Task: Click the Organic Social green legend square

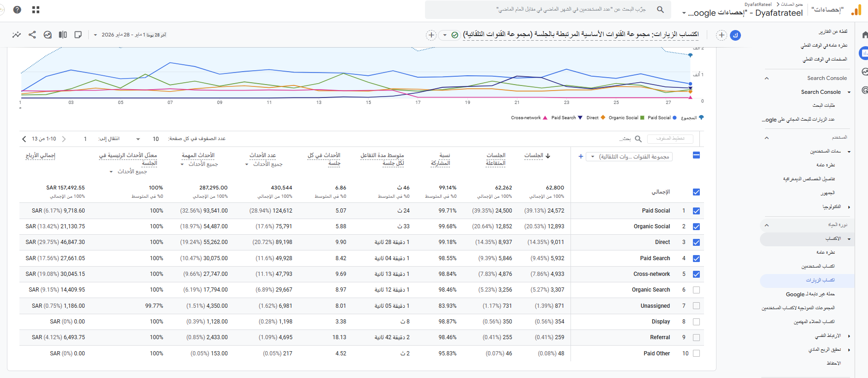Action: point(642,118)
